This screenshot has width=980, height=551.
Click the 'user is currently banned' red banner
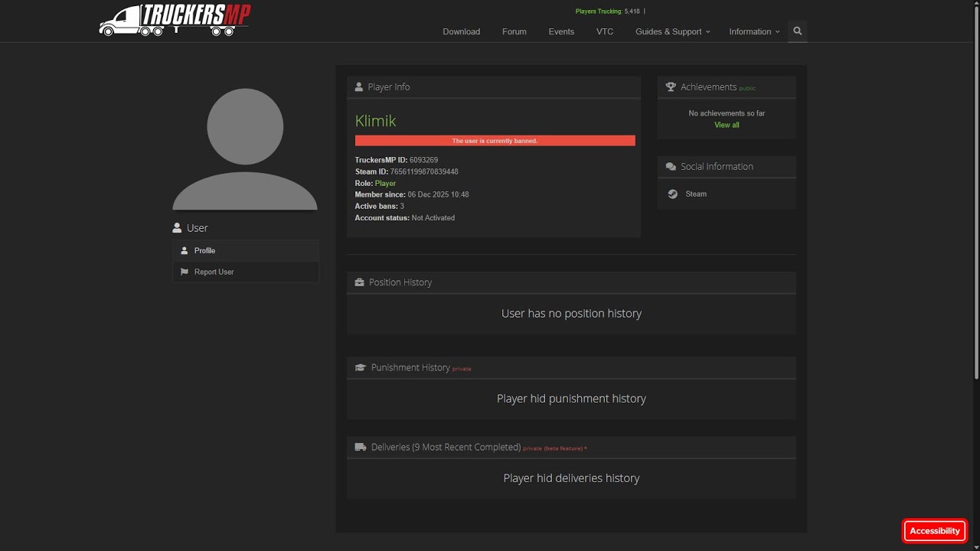coord(495,141)
